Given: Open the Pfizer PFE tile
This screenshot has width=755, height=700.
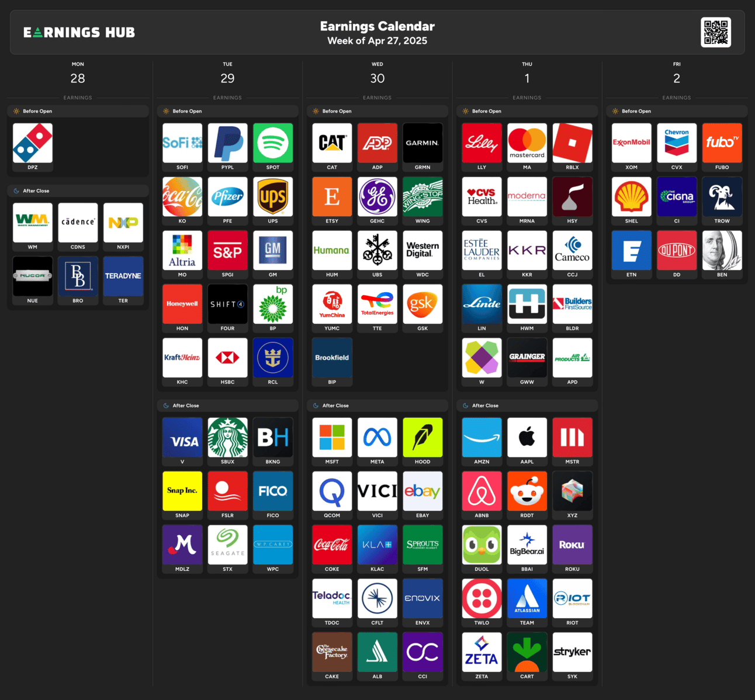Looking at the screenshot, I should (228, 201).
